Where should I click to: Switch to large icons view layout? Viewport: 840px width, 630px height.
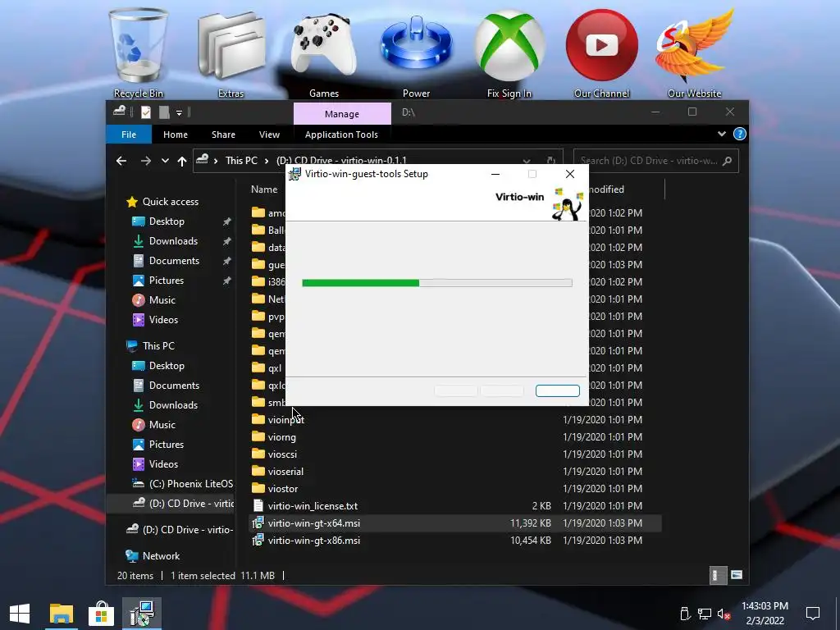737,575
